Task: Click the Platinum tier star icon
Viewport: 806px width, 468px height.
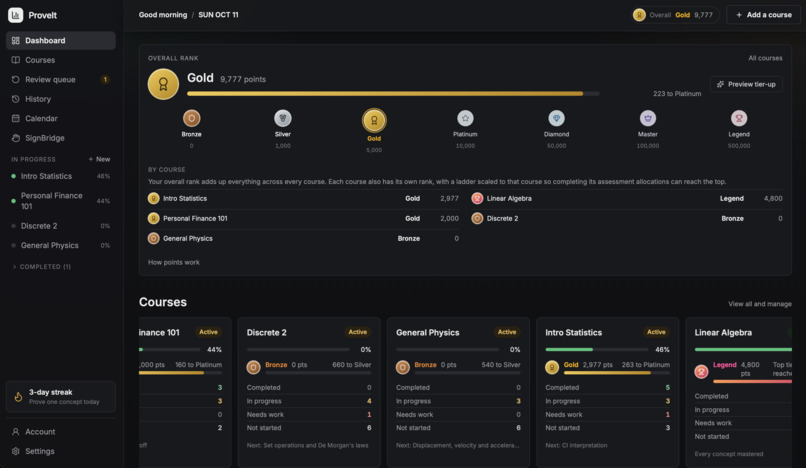Action: (x=465, y=118)
